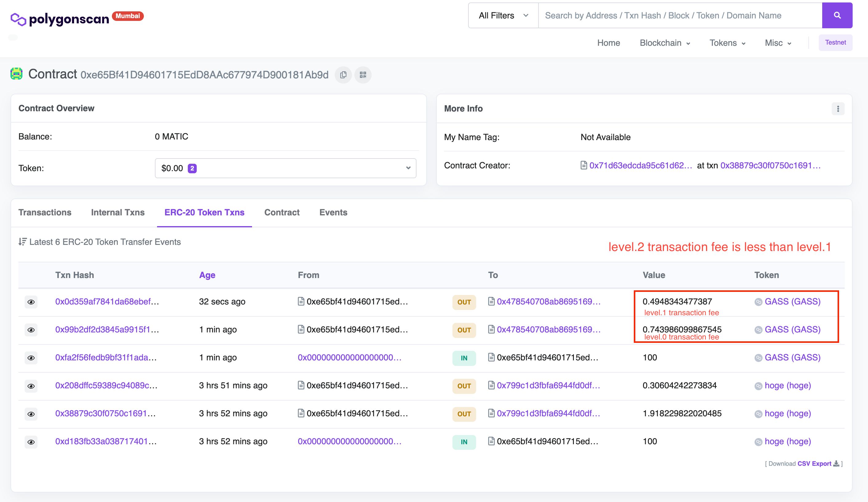This screenshot has width=868, height=502.
Task: Switch to the Internal Txns tab
Action: [118, 212]
